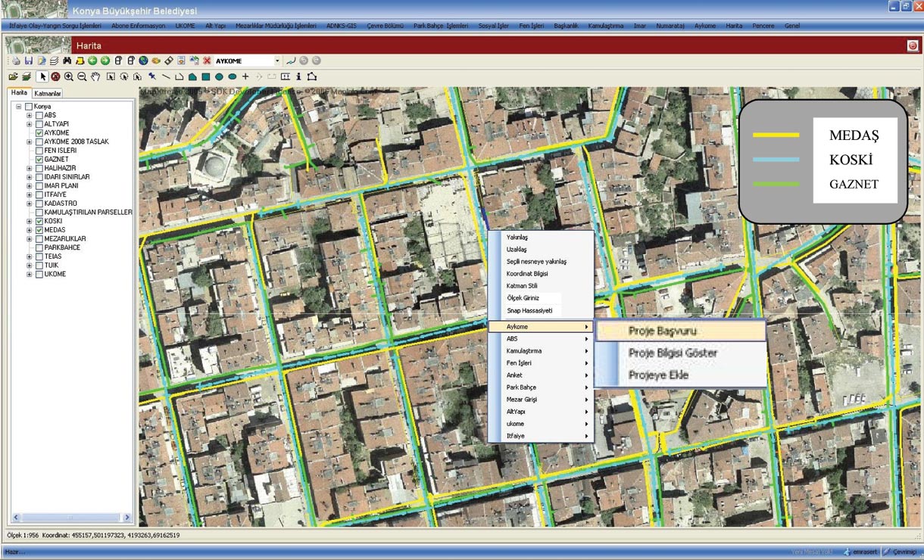This screenshot has height=560, width=924.
Task: Open the Park Bahçe İşlemleri menu
Action: point(441,26)
